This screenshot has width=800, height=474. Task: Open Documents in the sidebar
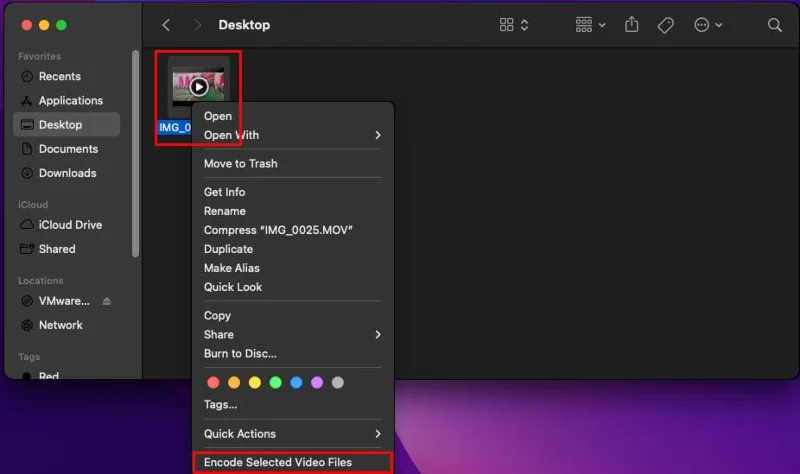pos(66,149)
